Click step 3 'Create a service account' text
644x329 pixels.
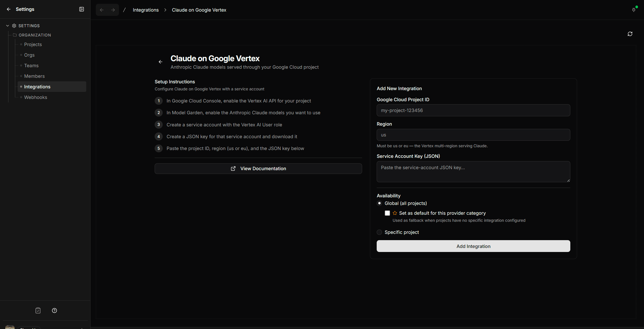tap(224, 125)
